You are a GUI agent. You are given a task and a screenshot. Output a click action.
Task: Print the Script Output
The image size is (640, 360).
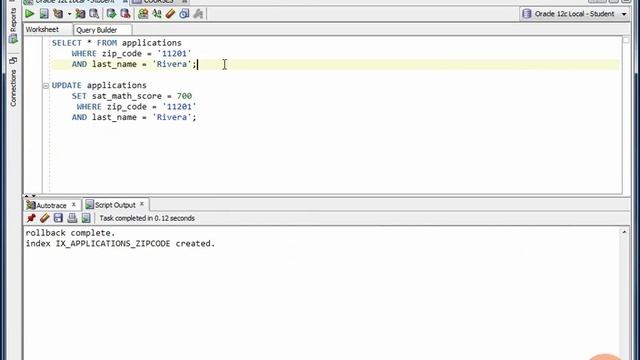pos(72,218)
